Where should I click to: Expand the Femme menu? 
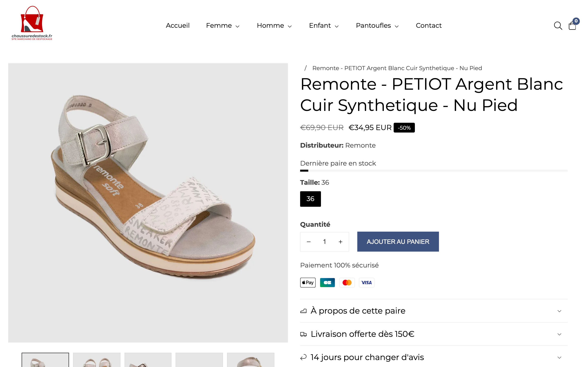coord(223,25)
